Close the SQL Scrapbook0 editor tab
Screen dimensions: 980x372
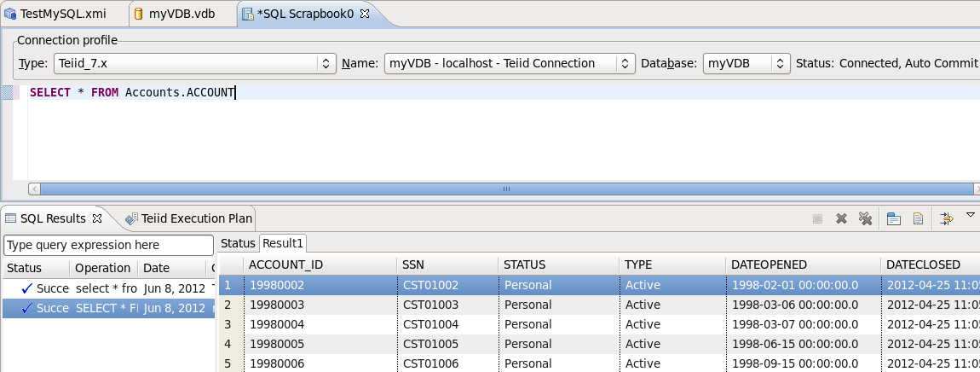[362, 14]
